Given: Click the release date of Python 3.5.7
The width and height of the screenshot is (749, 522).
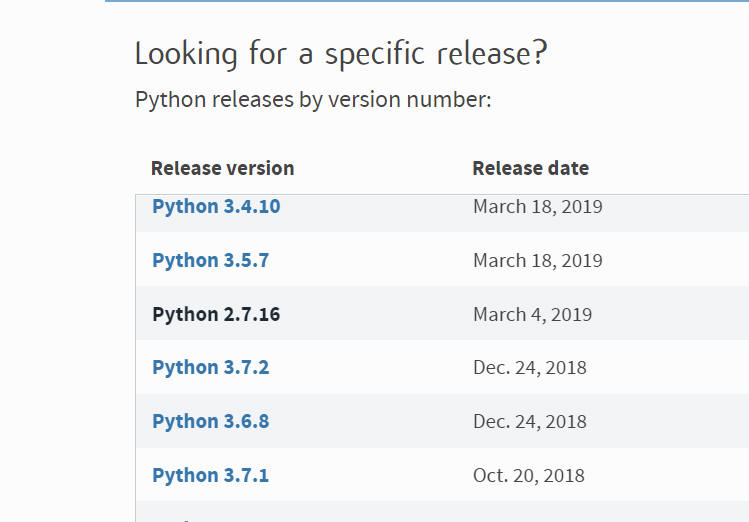Looking at the screenshot, I should point(537,260).
